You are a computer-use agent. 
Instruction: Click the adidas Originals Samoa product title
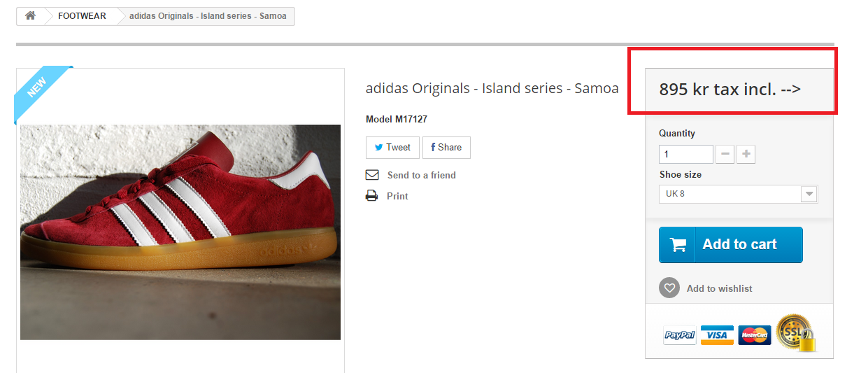pos(492,89)
